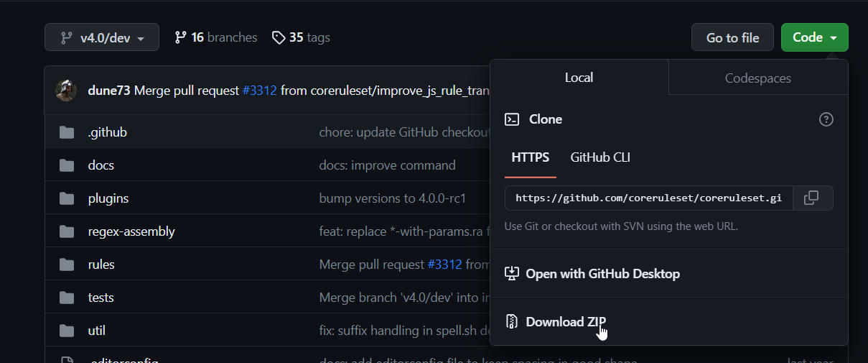Open dune73's avatar
Screen dimensions: 868x363
tap(66, 91)
